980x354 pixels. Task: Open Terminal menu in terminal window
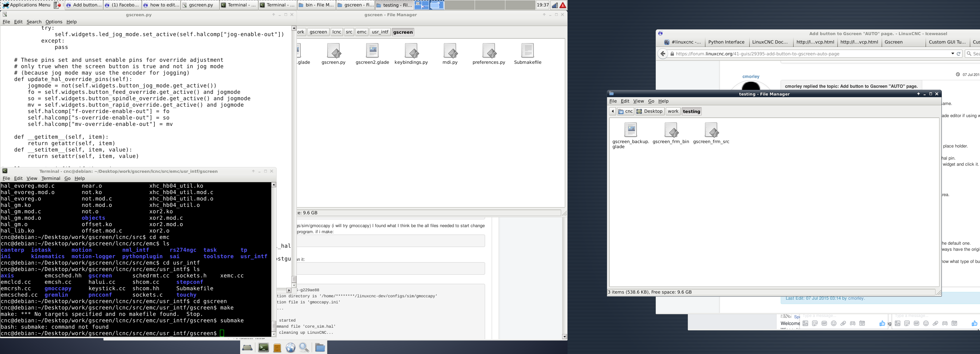point(51,178)
